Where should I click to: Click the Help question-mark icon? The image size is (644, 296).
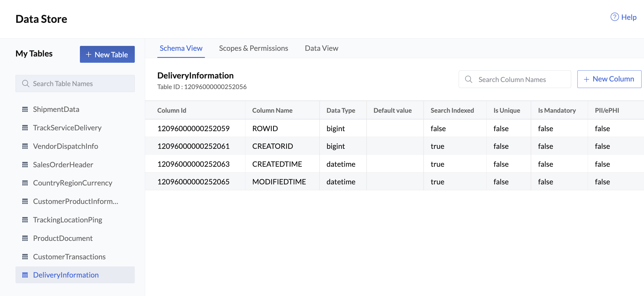[x=614, y=17]
